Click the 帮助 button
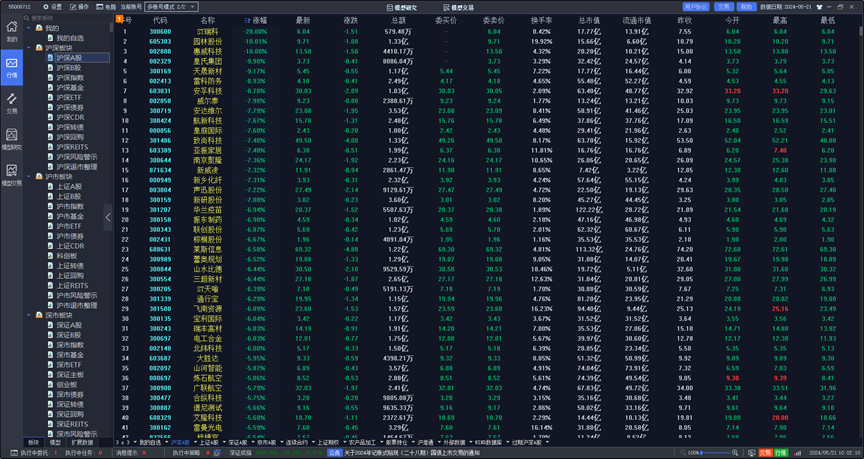 point(746,7)
